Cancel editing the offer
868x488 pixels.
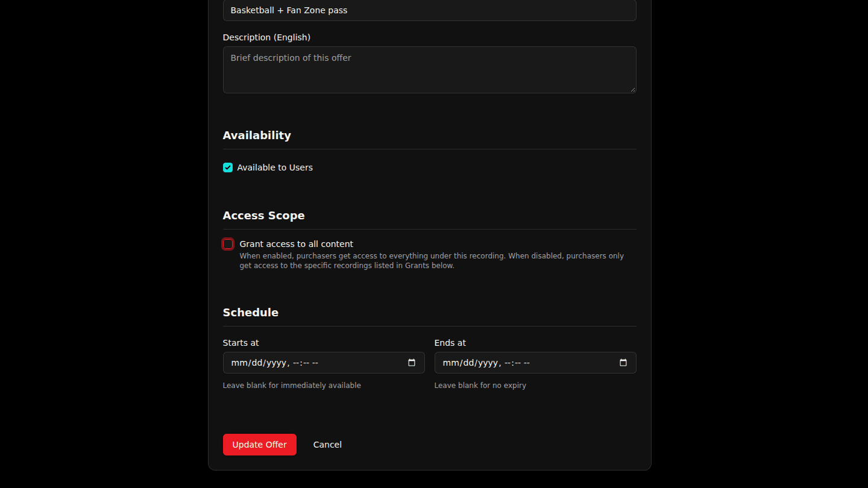(x=327, y=445)
